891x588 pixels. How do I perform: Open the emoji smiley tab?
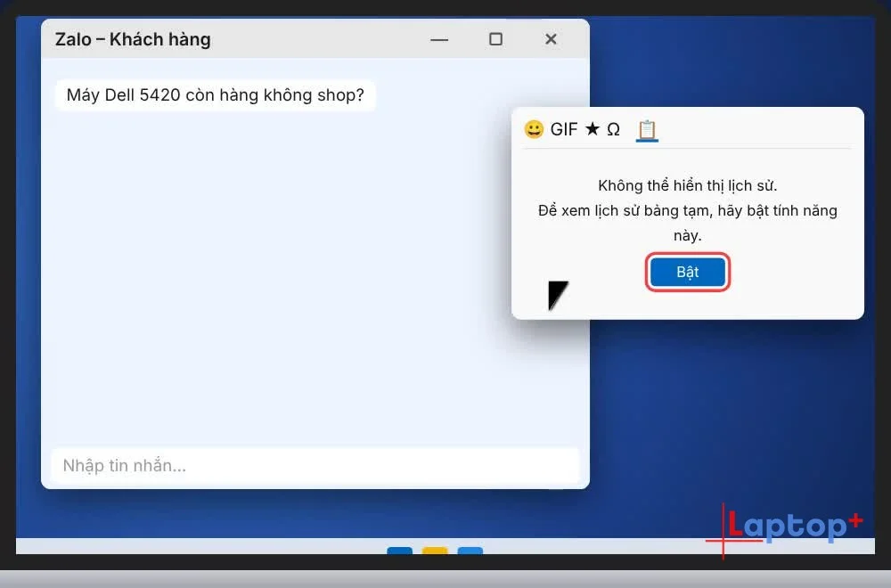click(534, 129)
